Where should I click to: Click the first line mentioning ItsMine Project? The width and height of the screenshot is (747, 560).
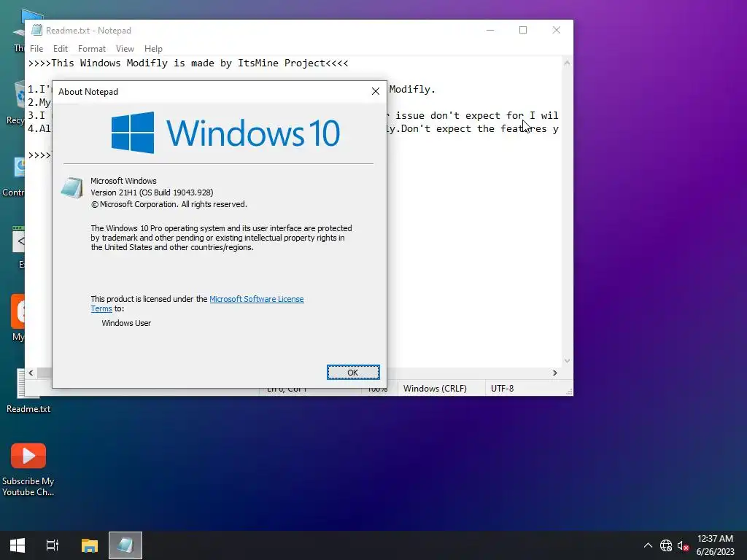coord(188,63)
